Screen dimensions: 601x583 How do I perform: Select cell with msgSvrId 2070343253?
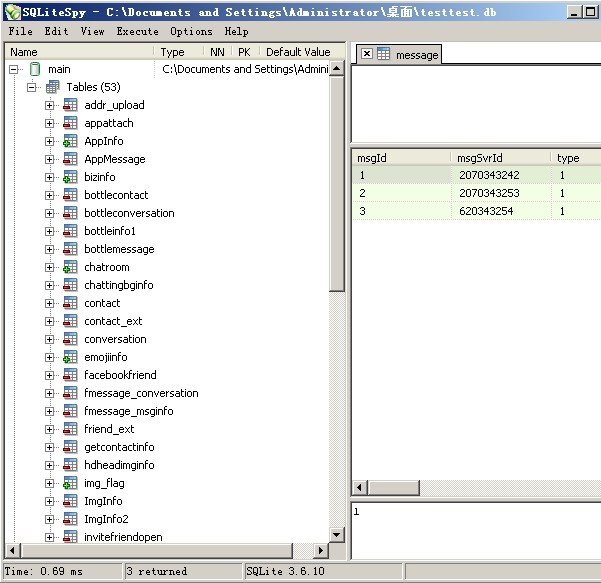[501, 193]
